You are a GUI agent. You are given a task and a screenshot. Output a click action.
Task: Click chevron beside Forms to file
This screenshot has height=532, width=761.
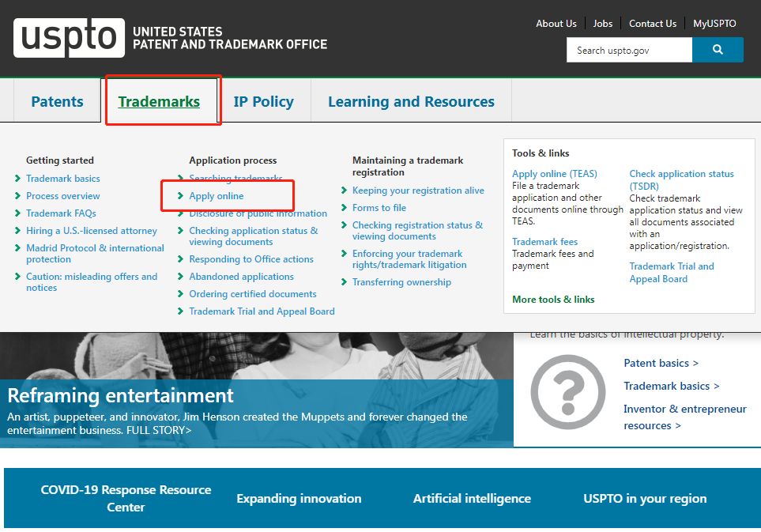click(x=344, y=208)
